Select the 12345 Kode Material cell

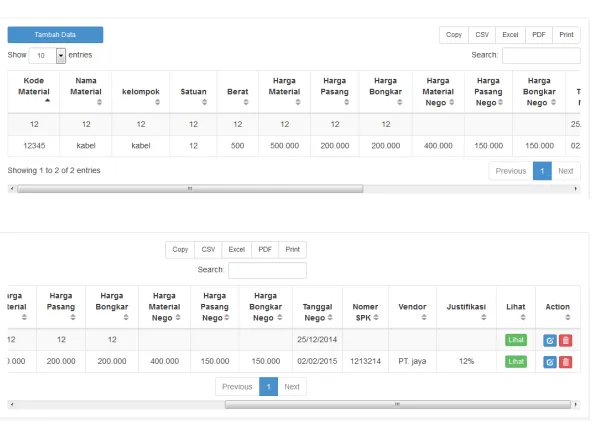(x=34, y=146)
